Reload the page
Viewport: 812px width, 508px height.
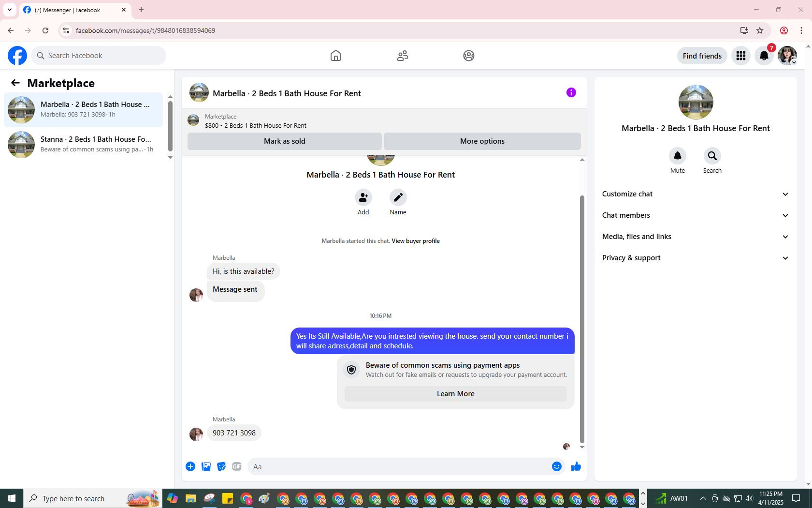point(45,30)
